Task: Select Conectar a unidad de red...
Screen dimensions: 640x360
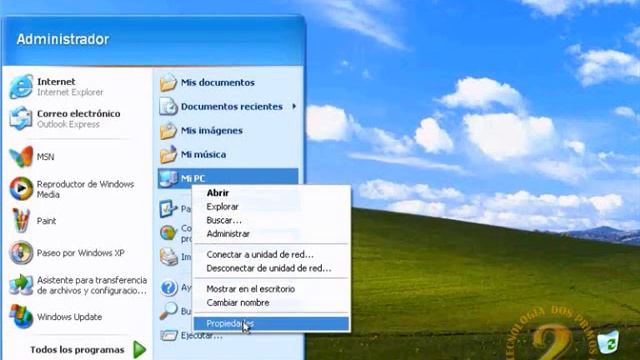Action: tap(260, 255)
